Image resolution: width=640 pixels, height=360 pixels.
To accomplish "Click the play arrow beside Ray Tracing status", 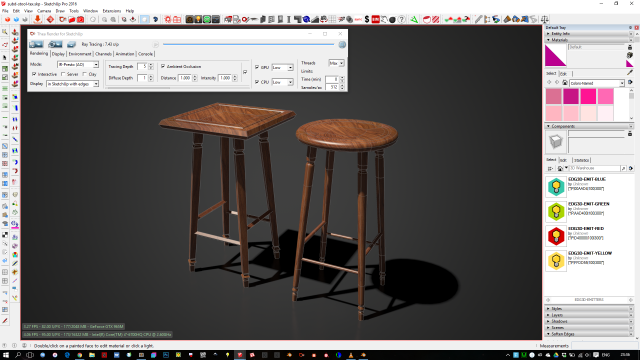I will click(156, 44).
